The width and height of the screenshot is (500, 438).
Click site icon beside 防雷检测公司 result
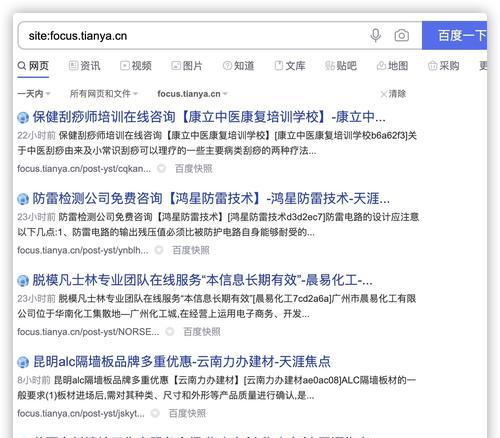point(23,199)
